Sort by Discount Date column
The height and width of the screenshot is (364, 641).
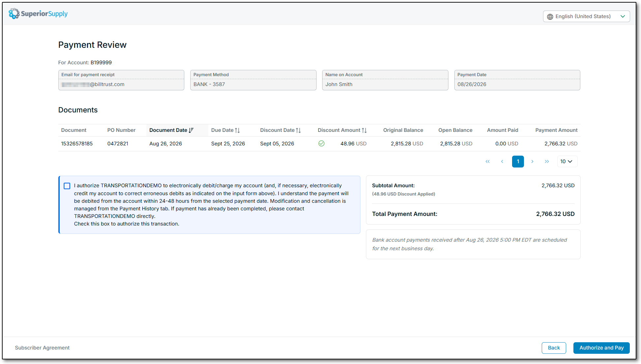pos(280,130)
